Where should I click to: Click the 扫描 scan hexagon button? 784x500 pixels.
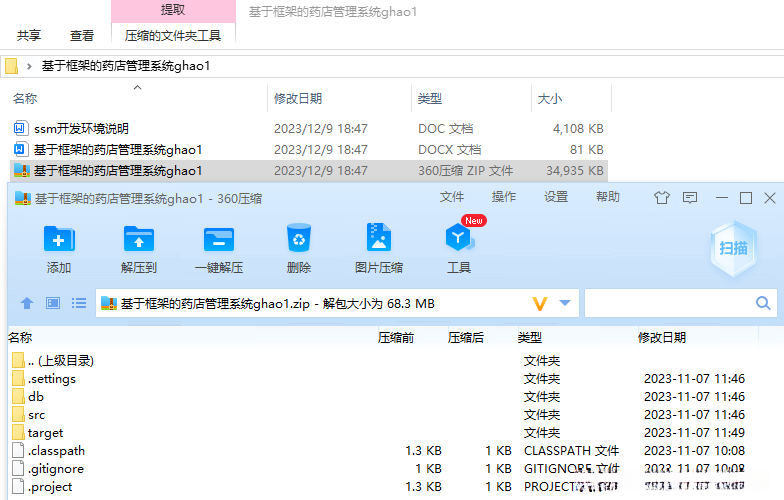coord(733,248)
